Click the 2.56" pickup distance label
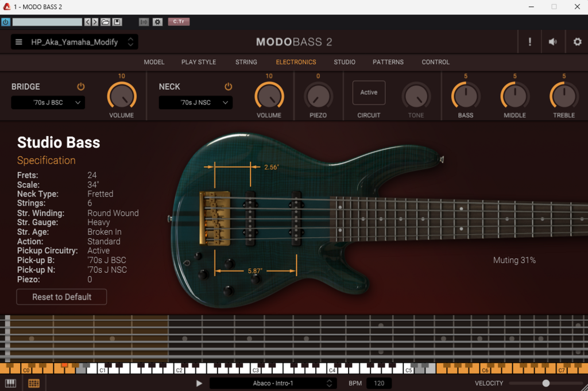Screen dimensions: 588x391 [272, 167]
